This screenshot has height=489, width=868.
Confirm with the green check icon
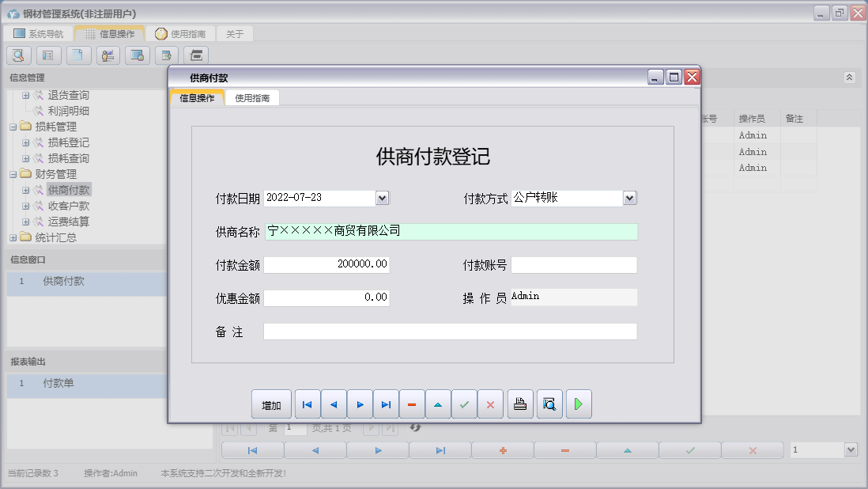464,404
